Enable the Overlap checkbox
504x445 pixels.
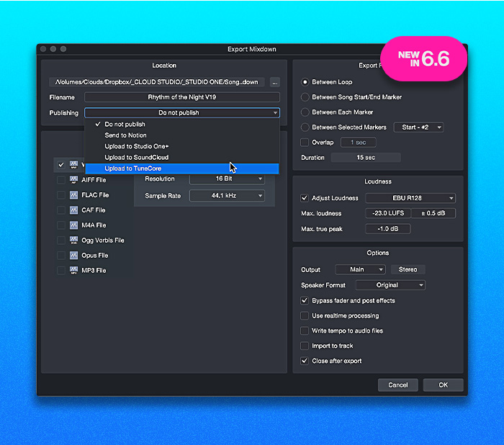coord(305,143)
